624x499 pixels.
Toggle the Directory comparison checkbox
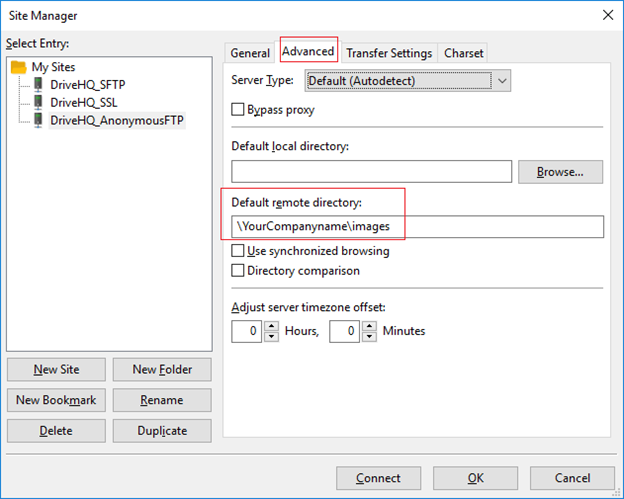pyautogui.click(x=239, y=270)
